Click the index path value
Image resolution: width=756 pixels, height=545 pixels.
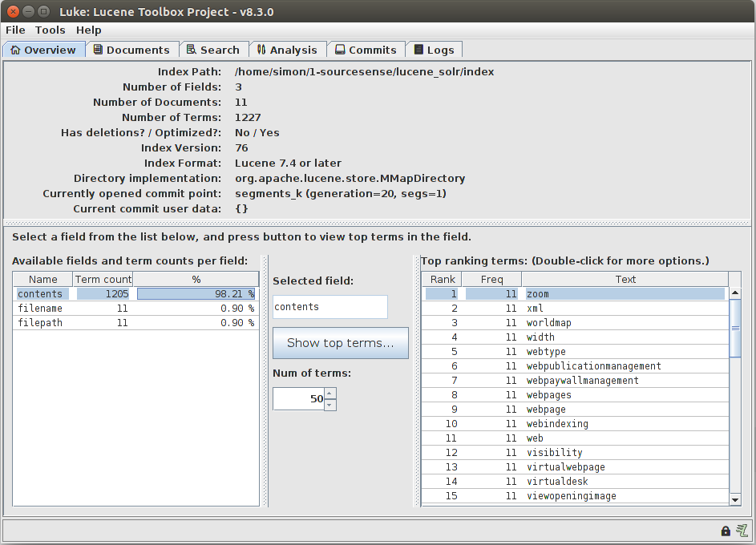point(365,72)
